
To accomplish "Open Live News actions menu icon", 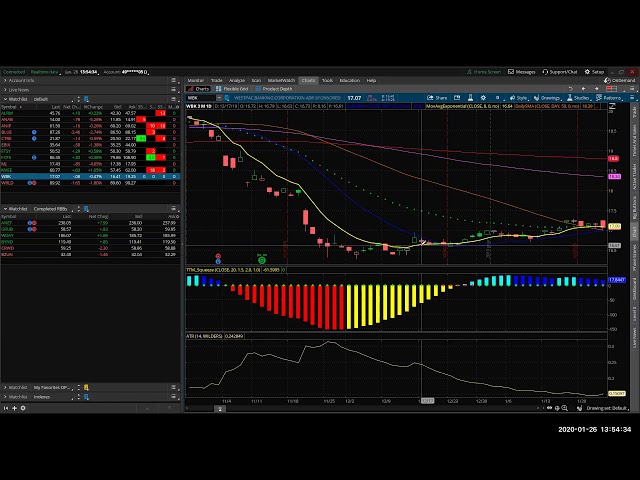I will pyautogui.click(x=173, y=89).
